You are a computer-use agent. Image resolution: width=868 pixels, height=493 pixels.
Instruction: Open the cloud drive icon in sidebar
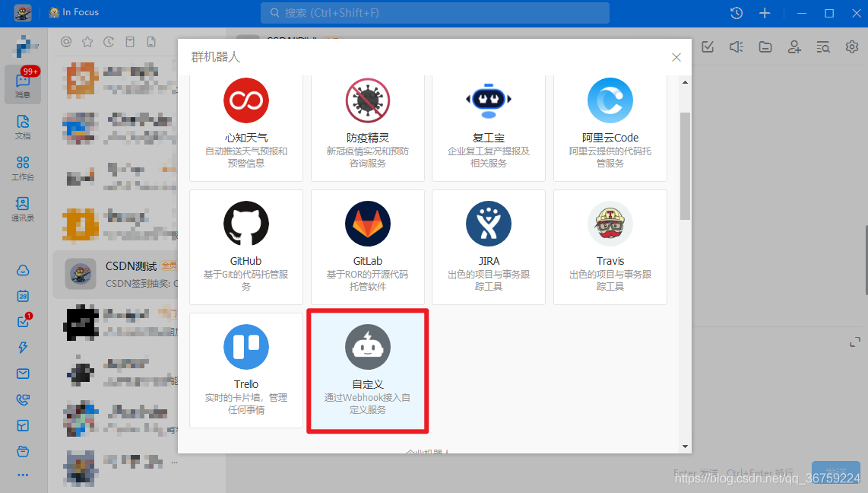coord(23,270)
